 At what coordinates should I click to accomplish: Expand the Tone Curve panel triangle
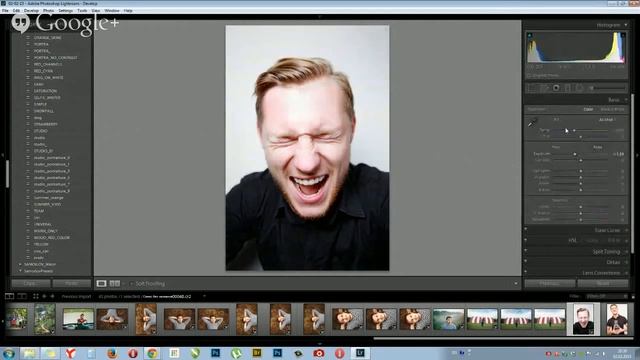627,230
